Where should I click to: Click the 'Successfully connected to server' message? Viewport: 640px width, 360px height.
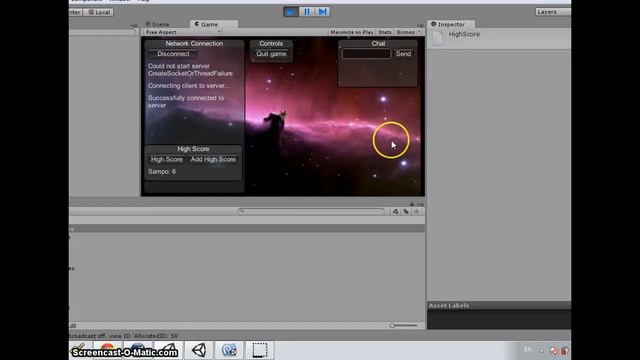coord(186,102)
